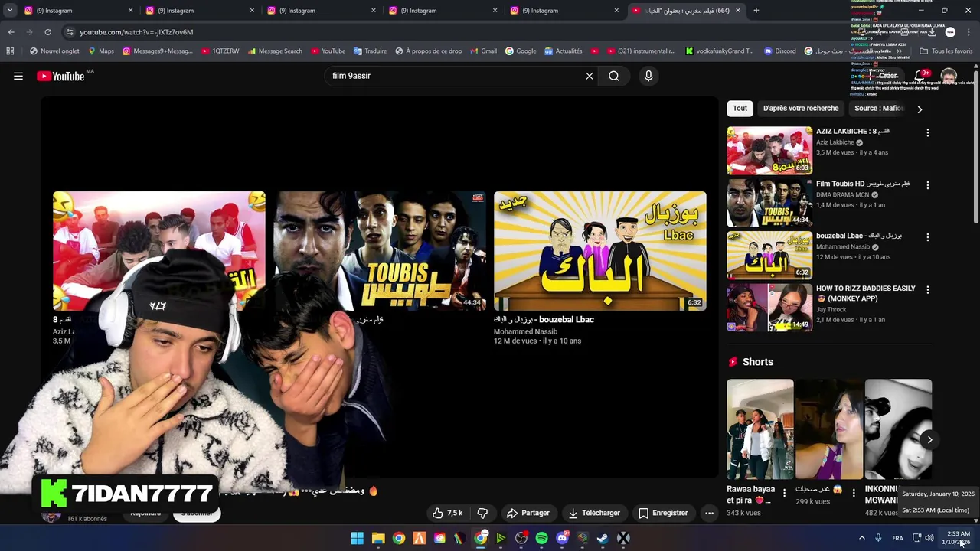Like the video showing 7,5 k
The height and width of the screenshot is (551, 980).
point(447,513)
